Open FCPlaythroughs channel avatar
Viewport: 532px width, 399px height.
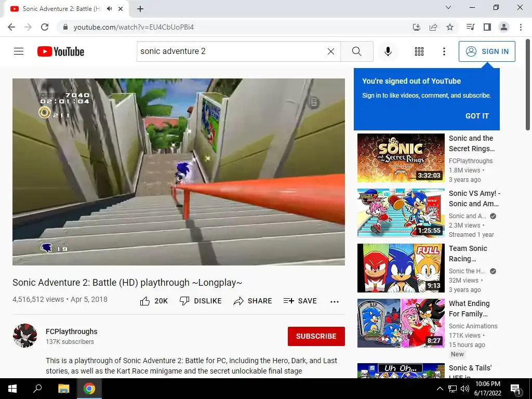pos(25,336)
